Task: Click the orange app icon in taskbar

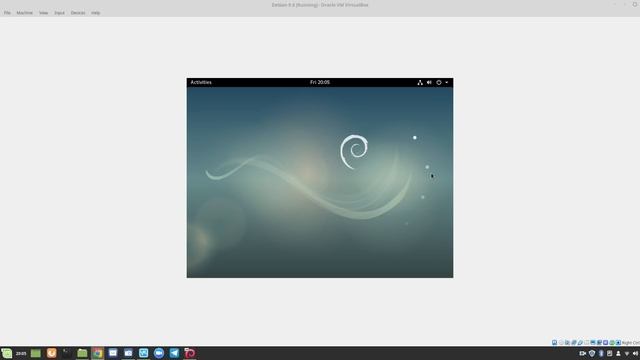Action: pyautogui.click(x=51, y=353)
